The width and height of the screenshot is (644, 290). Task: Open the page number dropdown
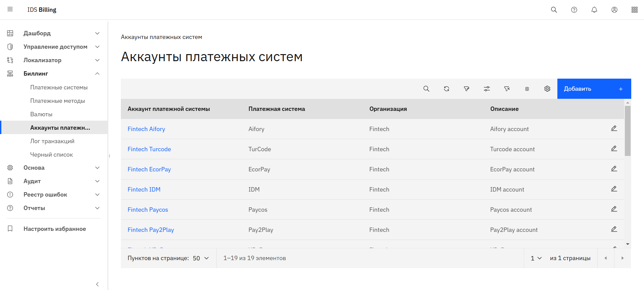[x=536, y=258]
